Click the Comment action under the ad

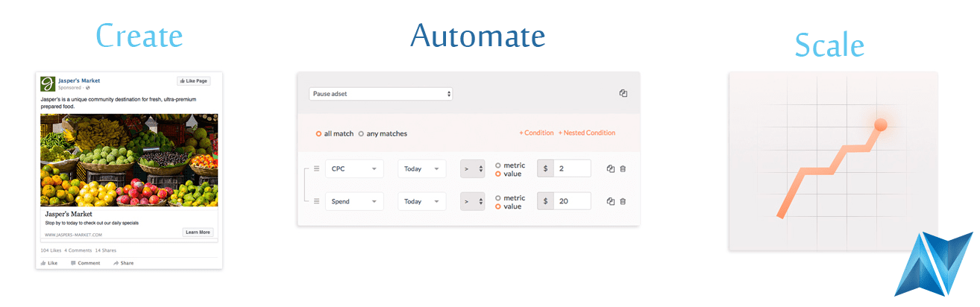(85, 263)
